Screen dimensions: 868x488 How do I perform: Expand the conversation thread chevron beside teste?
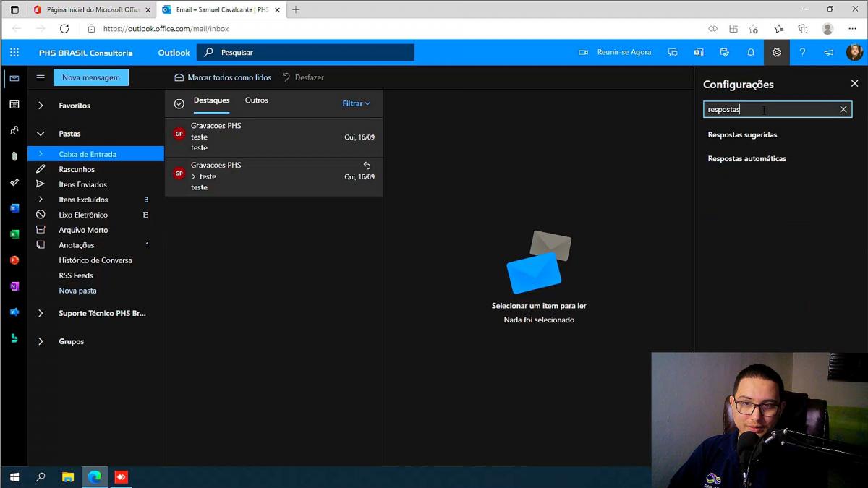tap(194, 176)
